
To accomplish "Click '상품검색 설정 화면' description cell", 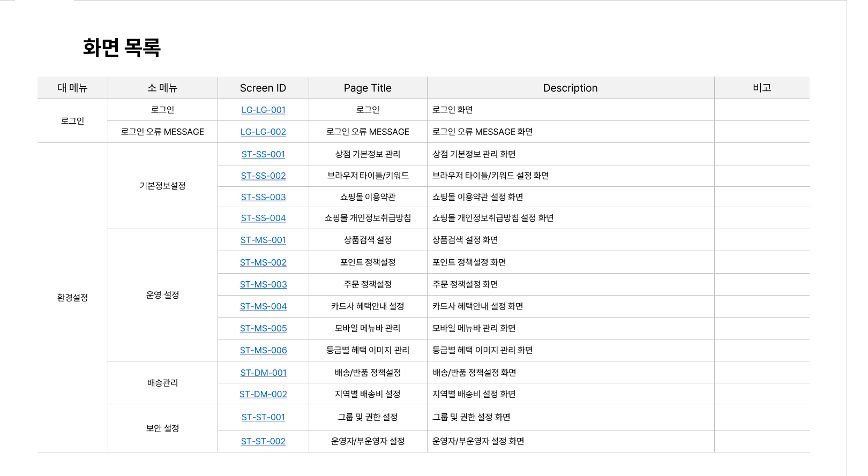I will point(571,240).
